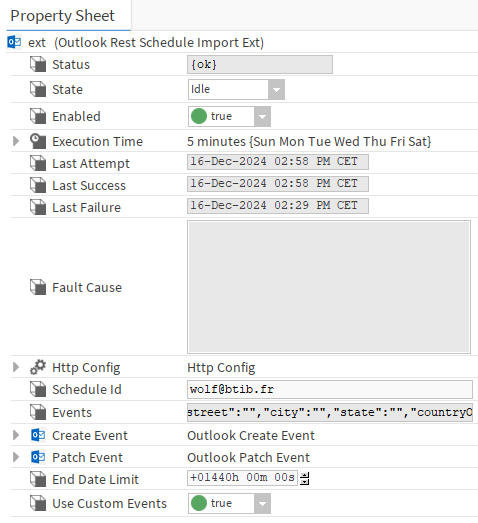Click the Http Config gears icon
The width and height of the screenshot is (478, 523).
[38, 367]
